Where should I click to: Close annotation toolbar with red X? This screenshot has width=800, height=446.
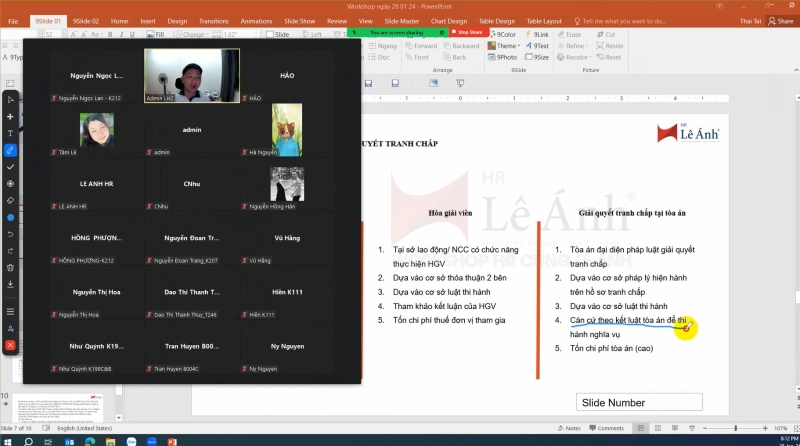pos(11,345)
